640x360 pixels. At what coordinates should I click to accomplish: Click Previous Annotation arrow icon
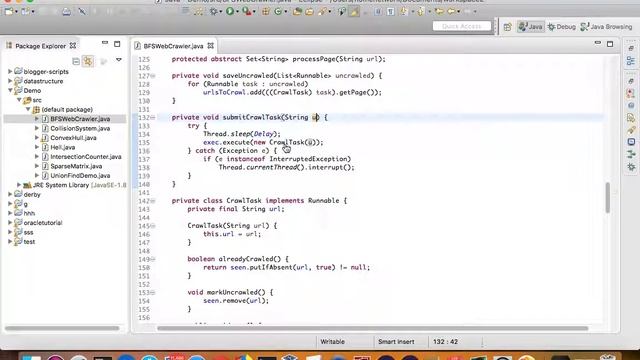[420, 11]
